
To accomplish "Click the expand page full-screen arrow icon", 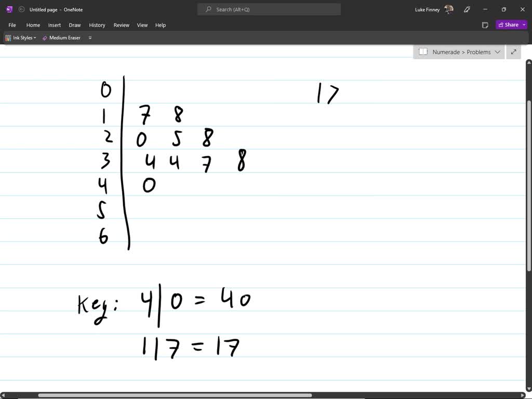I will (514, 52).
